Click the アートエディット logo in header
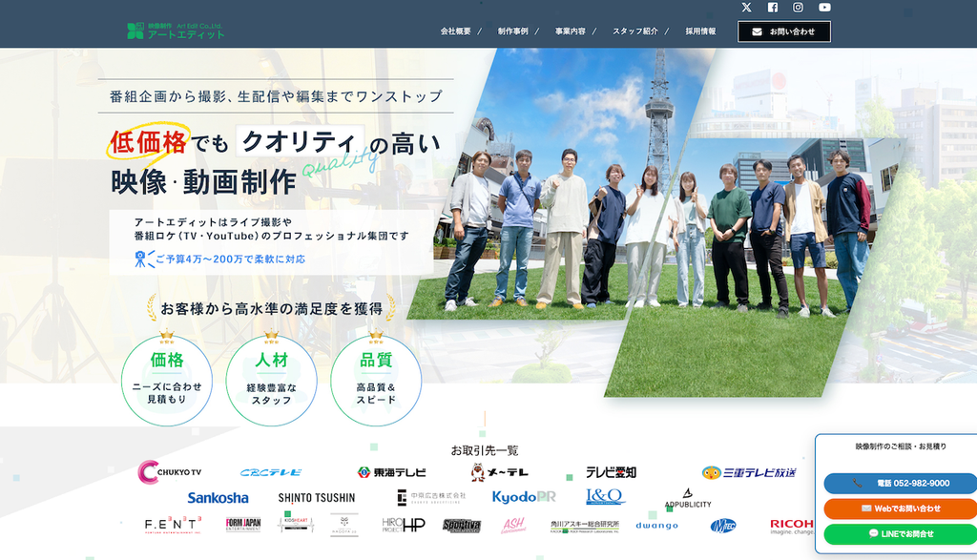Viewport: 977px width, 560px height. [x=176, y=31]
